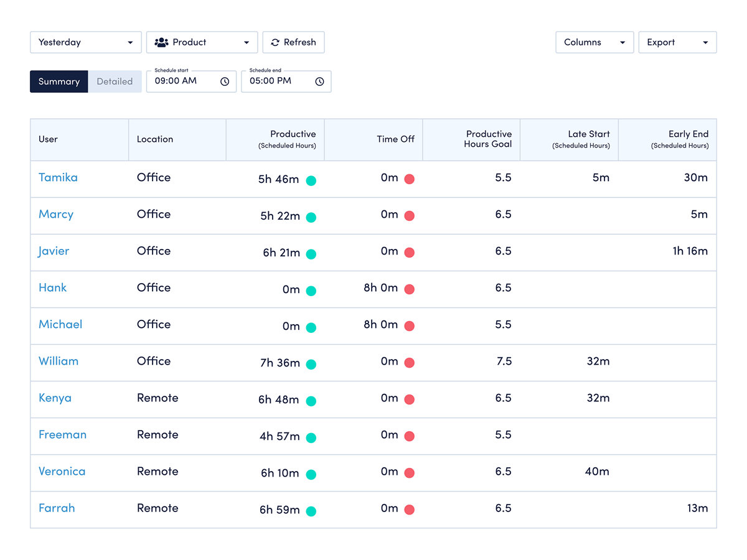Switch to the Summary view
The width and height of the screenshot is (747, 560).
pyautogui.click(x=59, y=82)
